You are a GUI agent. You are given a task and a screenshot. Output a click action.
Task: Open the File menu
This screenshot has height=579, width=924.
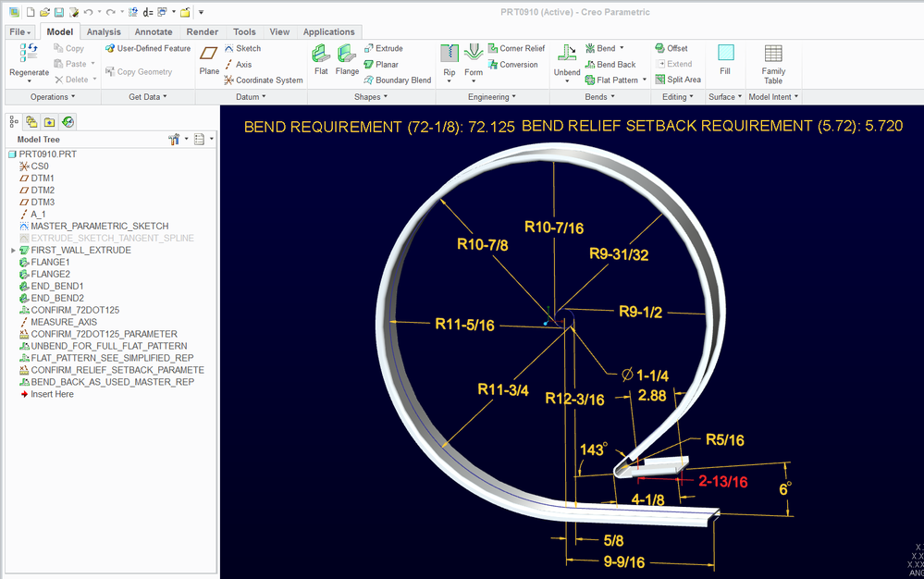tap(19, 31)
